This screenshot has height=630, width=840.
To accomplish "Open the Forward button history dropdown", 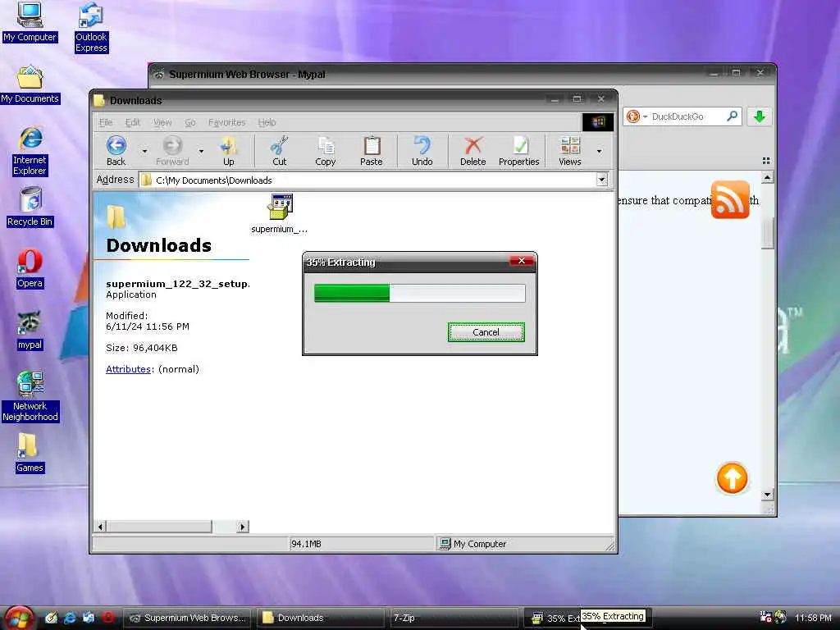I will click(x=202, y=151).
